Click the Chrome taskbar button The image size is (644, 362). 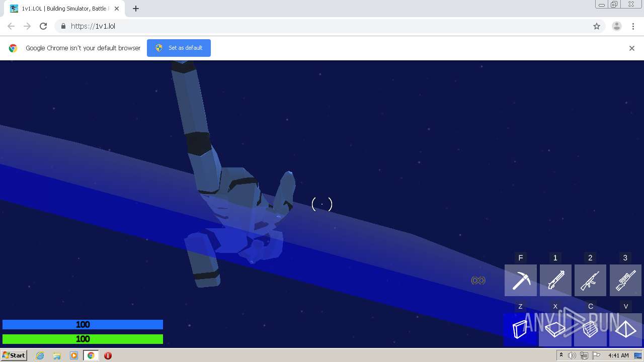(91, 355)
